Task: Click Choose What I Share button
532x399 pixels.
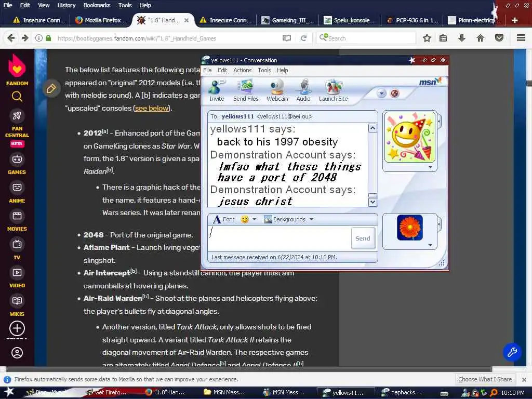Action: click(485, 379)
